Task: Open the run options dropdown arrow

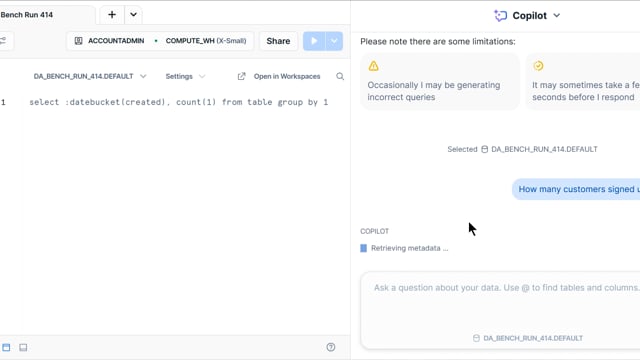Action: tap(334, 41)
